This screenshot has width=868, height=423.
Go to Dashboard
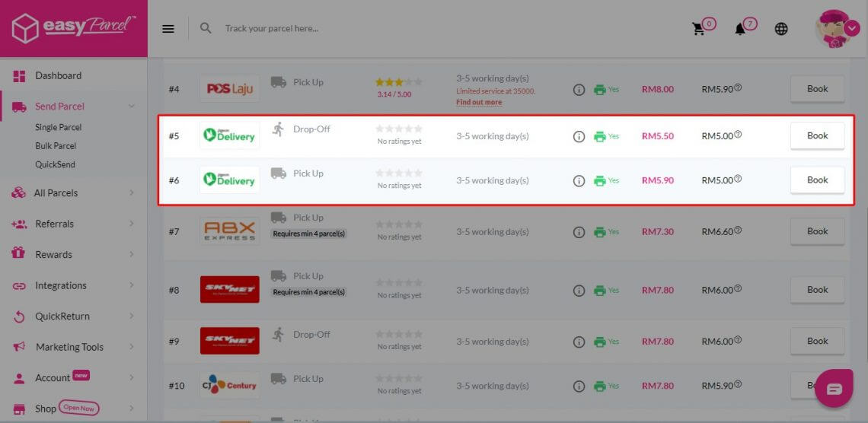click(58, 76)
